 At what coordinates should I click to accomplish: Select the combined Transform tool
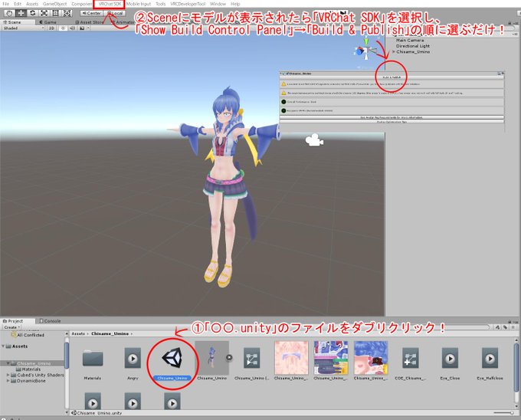click(x=67, y=13)
